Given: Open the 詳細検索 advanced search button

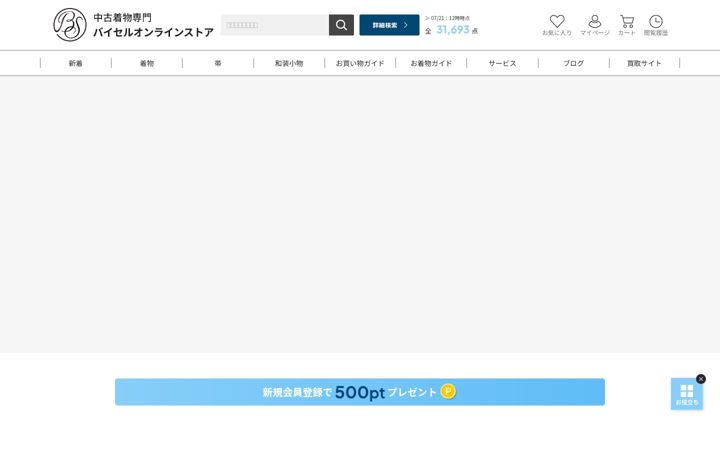Looking at the screenshot, I should point(389,25).
